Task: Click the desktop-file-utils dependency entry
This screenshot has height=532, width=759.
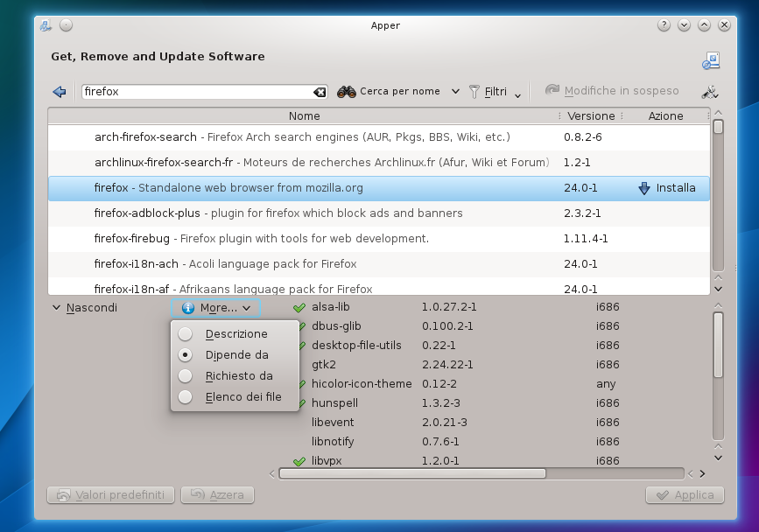Action: [x=357, y=346]
